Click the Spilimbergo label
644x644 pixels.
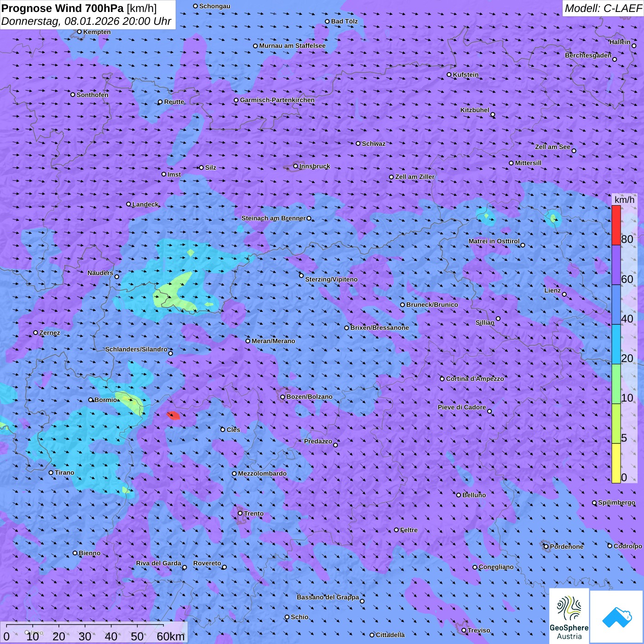616,502
